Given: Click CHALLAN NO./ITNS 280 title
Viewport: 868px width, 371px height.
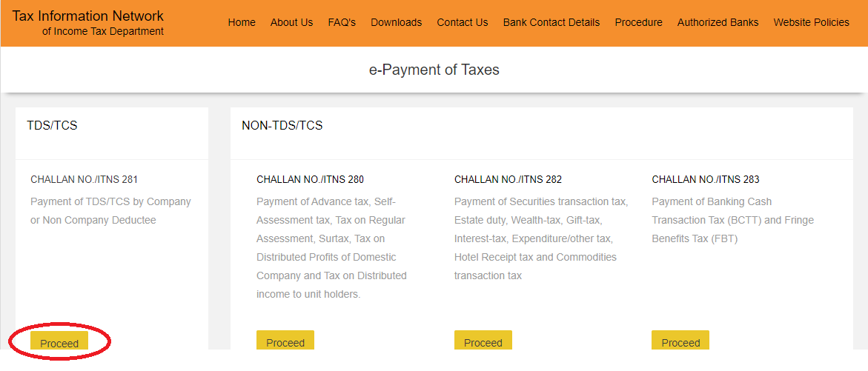Looking at the screenshot, I should click(310, 180).
